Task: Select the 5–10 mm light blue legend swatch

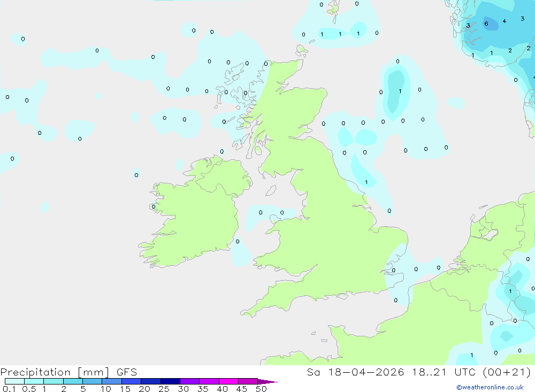Action: pyautogui.click(x=92, y=381)
